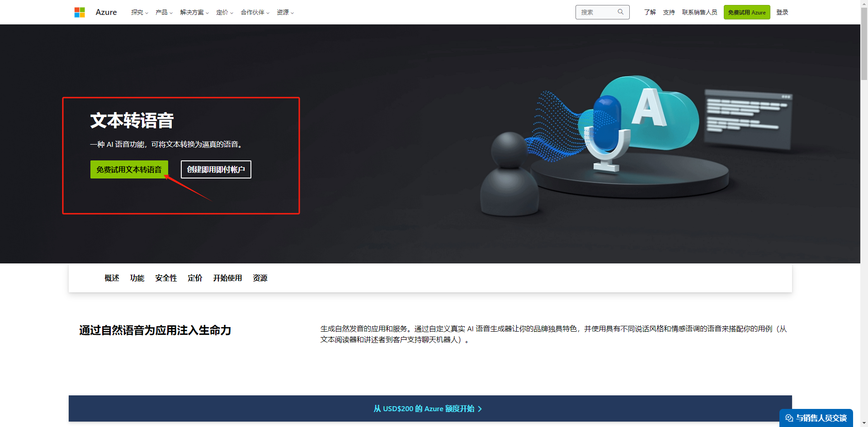Click the 登录 sign-in link
Image resolution: width=868 pixels, height=427 pixels.
tap(782, 12)
